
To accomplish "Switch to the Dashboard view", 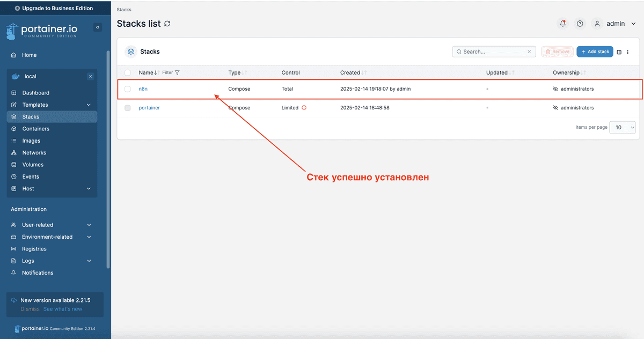I will tap(35, 92).
